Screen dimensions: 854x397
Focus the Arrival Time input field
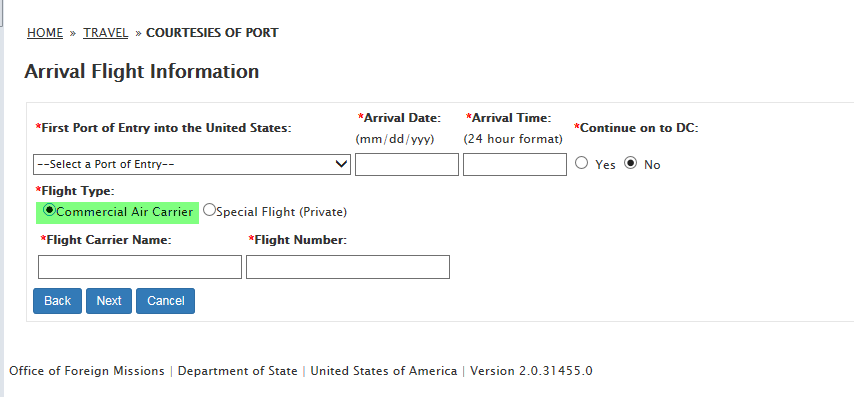515,164
